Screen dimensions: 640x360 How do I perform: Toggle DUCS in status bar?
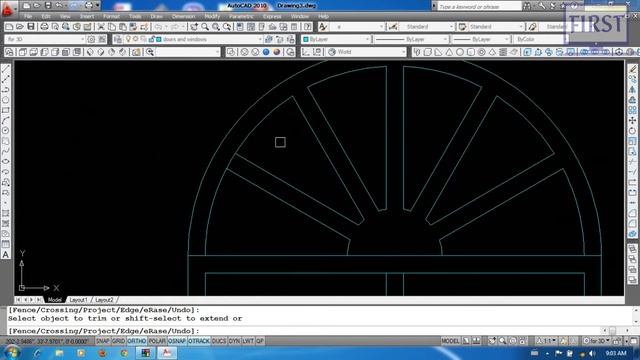(x=219, y=341)
